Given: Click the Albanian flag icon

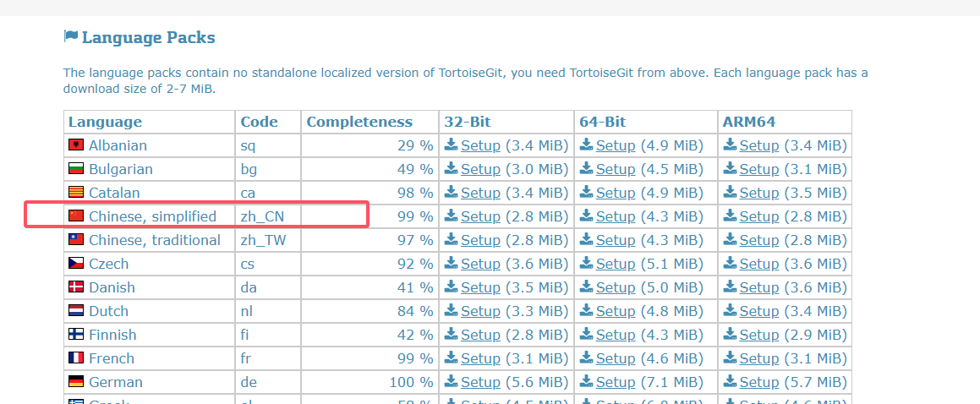Looking at the screenshot, I should [75, 145].
